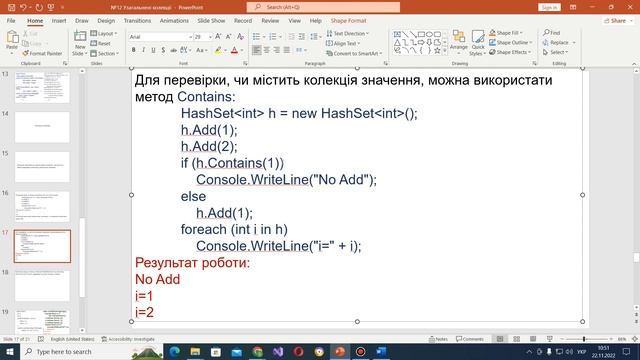
Task: Toggle Bold formatting
Action: pyautogui.click(x=133, y=50)
